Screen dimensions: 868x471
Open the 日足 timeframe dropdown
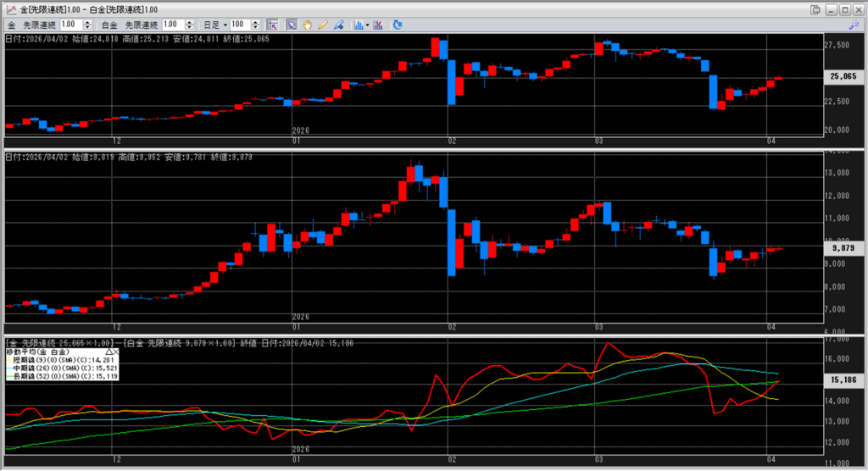215,25
